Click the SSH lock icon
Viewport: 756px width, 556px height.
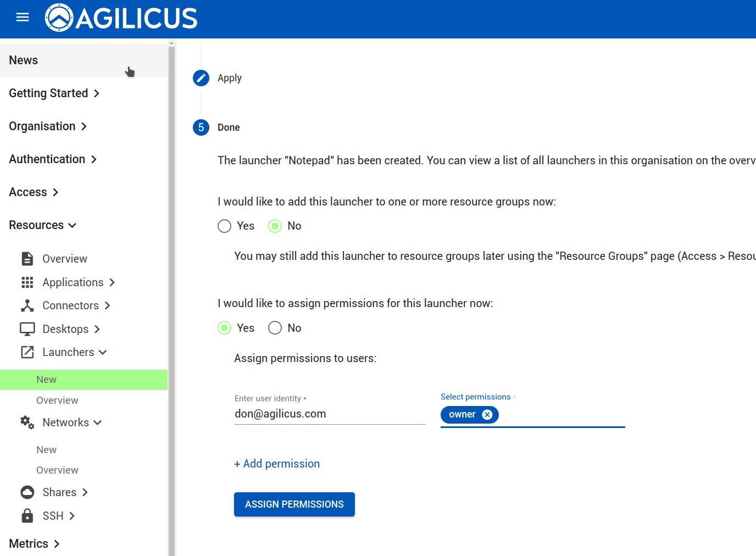[27, 516]
